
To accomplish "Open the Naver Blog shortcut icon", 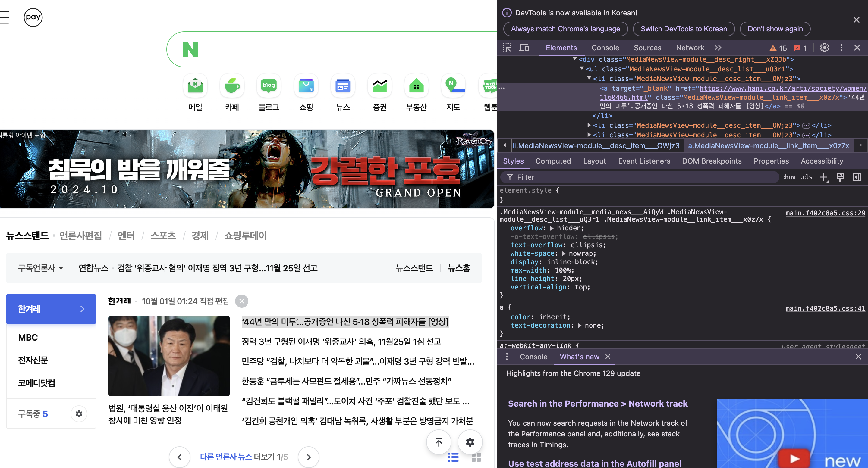I will [269, 86].
